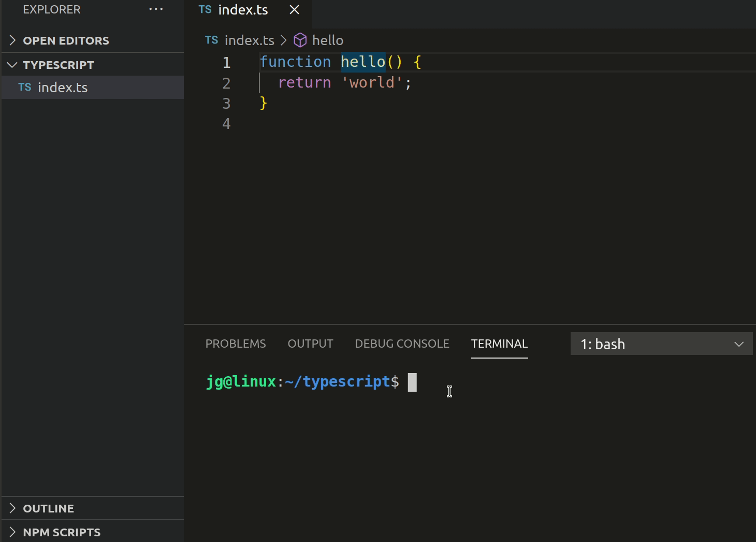Click the cube symbol icon next to hello in breadcrumb
The width and height of the screenshot is (756, 542).
(x=299, y=40)
